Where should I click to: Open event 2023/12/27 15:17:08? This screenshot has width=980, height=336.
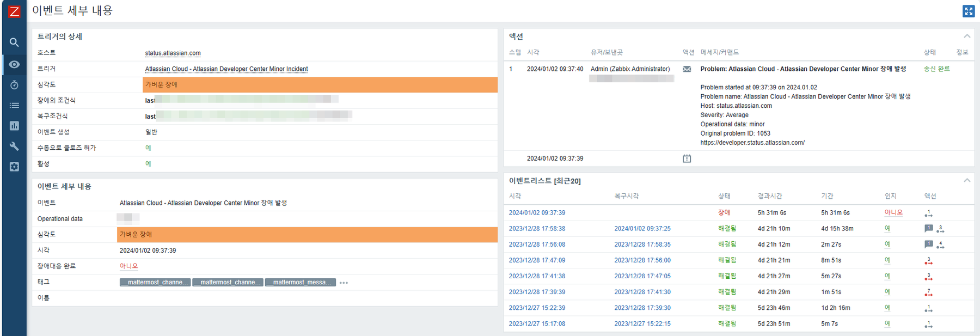point(537,323)
